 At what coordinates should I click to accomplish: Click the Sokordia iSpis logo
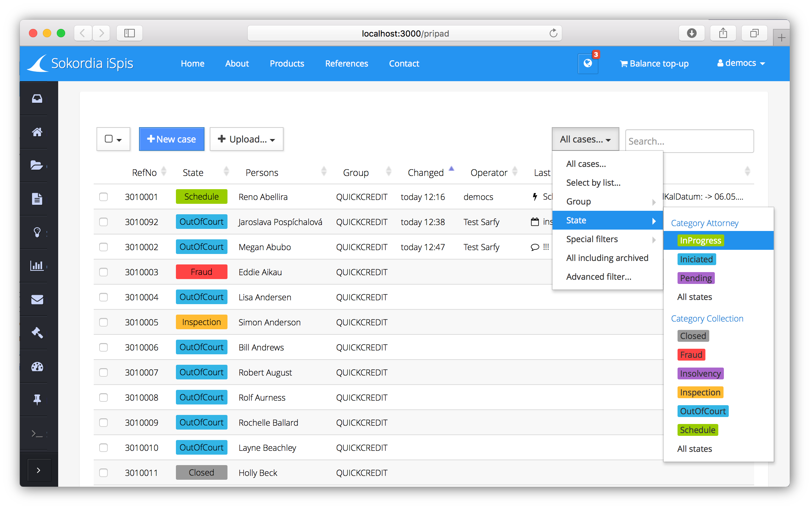(x=80, y=63)
